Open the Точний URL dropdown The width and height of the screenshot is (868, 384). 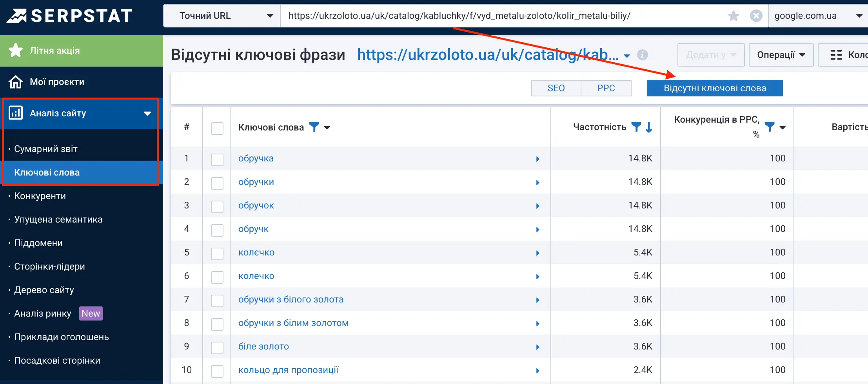[222, 16]
